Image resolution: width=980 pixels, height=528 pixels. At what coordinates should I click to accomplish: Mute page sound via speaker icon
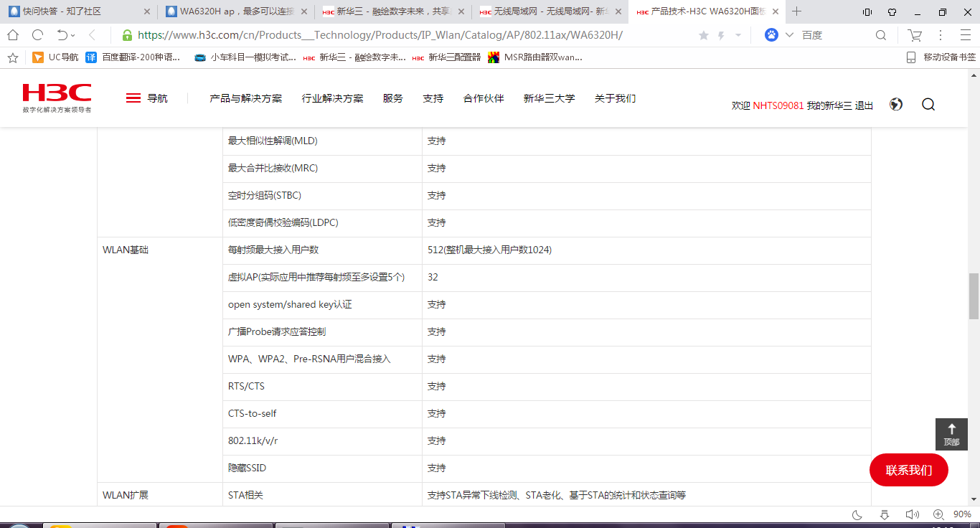click(x=911, y=514)
